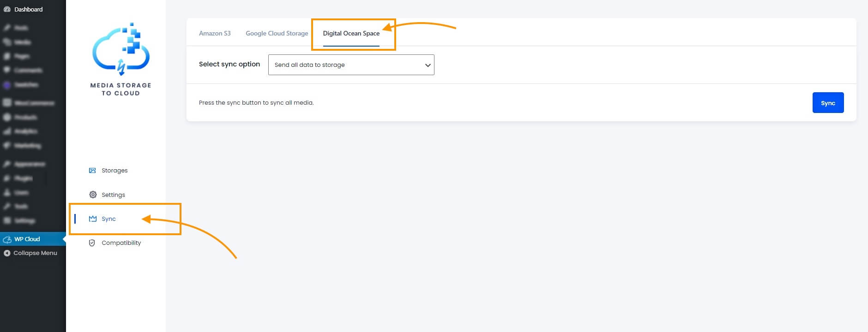
Task: Click the Analytics bar chart icon
Action: 7,131
